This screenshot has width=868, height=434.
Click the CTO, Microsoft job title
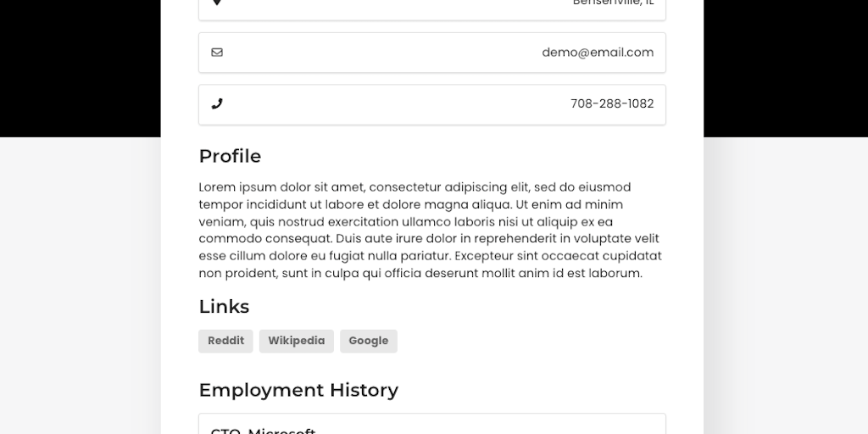point(263,430)
